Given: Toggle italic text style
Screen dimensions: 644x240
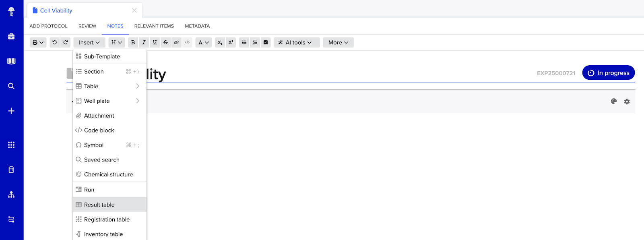Looking at the screenshot, I should point(144,42).
